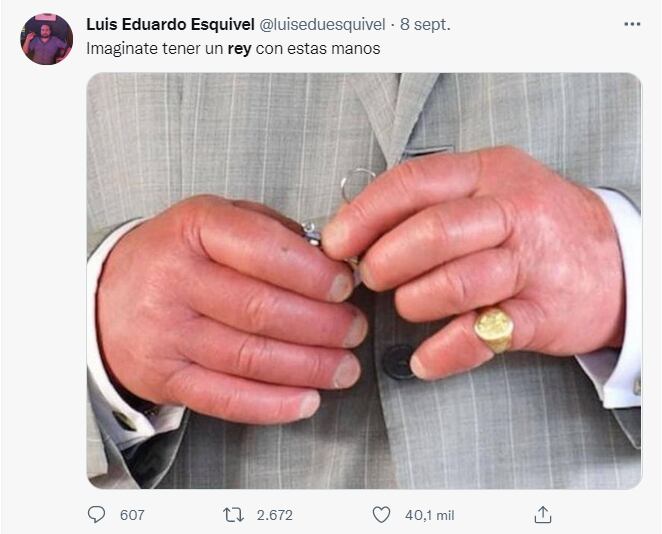
Task: Click the retweet arrows icon
Action: [233, 515]
